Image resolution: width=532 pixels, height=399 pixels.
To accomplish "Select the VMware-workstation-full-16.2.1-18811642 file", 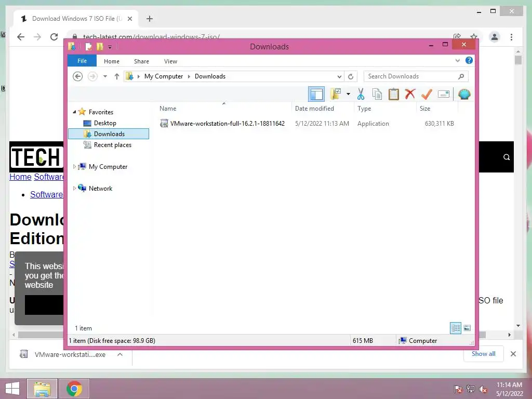I will pos(228,124).
